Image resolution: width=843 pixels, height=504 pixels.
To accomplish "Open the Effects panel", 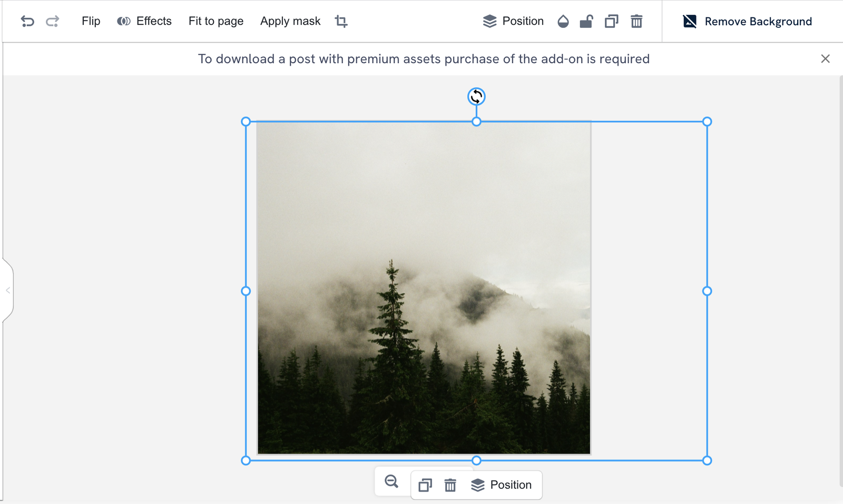I will [x=144, y=21].
